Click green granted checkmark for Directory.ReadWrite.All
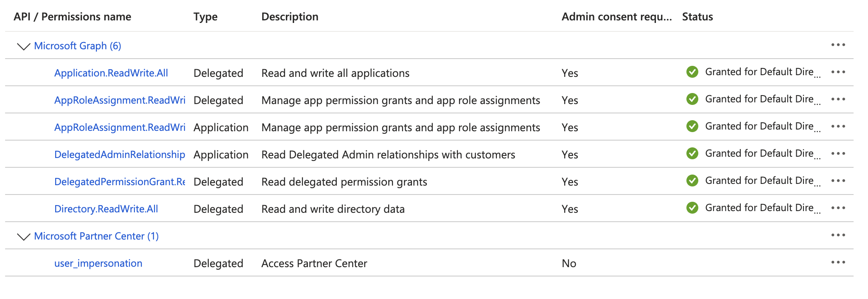The image size is (868, 299). click(x=692, y=208)
